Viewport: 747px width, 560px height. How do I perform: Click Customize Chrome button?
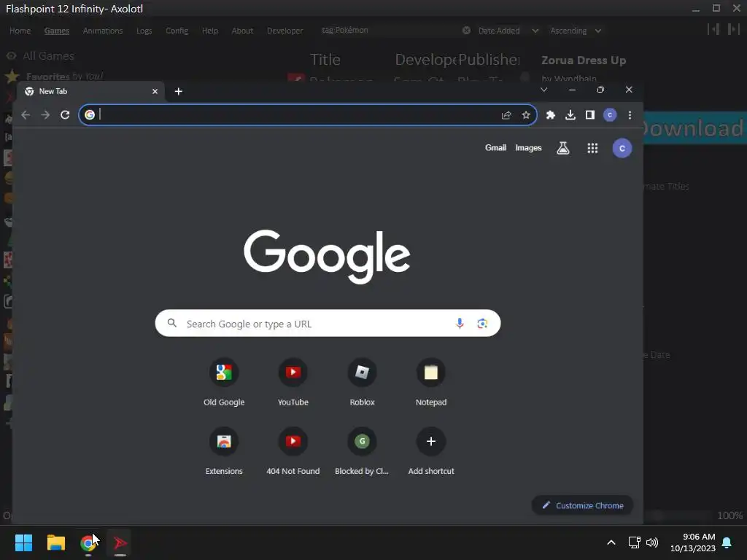[x=582, y=505]
